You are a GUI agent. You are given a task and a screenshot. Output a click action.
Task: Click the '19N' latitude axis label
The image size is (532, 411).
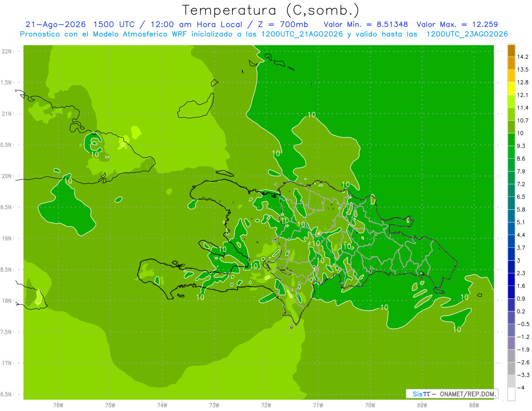pyautogui.click(x=7, y=239)
